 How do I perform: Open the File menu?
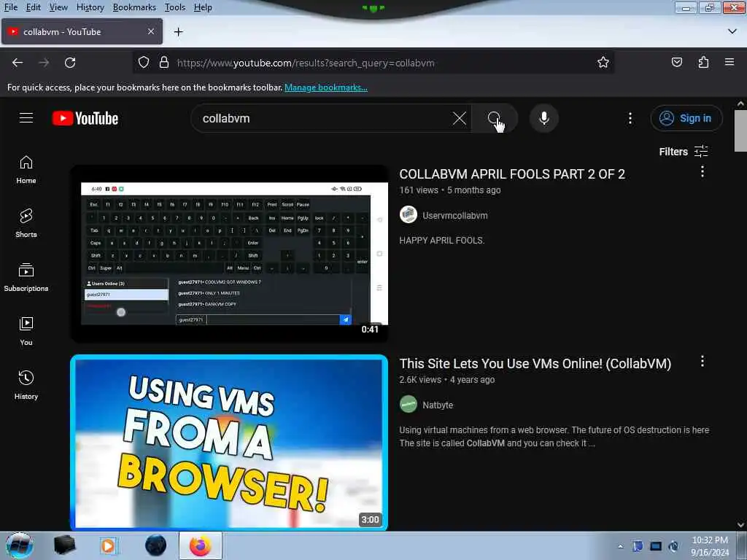click(x=11, y=7)
